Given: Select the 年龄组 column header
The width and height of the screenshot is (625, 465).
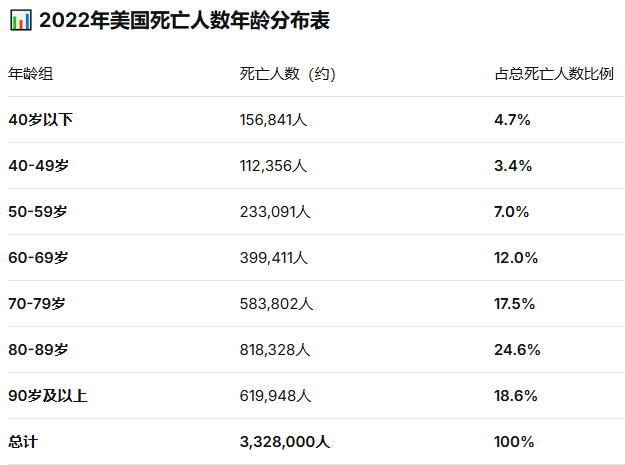Looking at the screenshot, I should [x=31, y=74].
